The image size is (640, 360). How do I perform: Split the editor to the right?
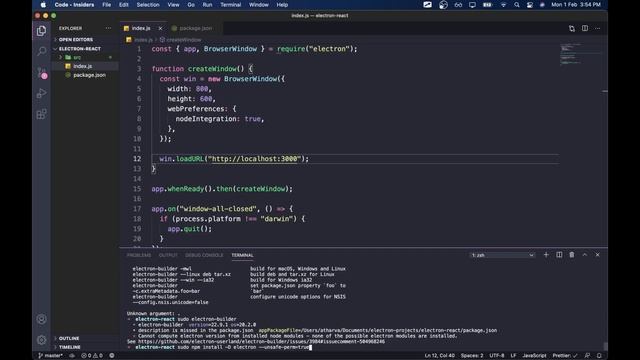point(585,28)
